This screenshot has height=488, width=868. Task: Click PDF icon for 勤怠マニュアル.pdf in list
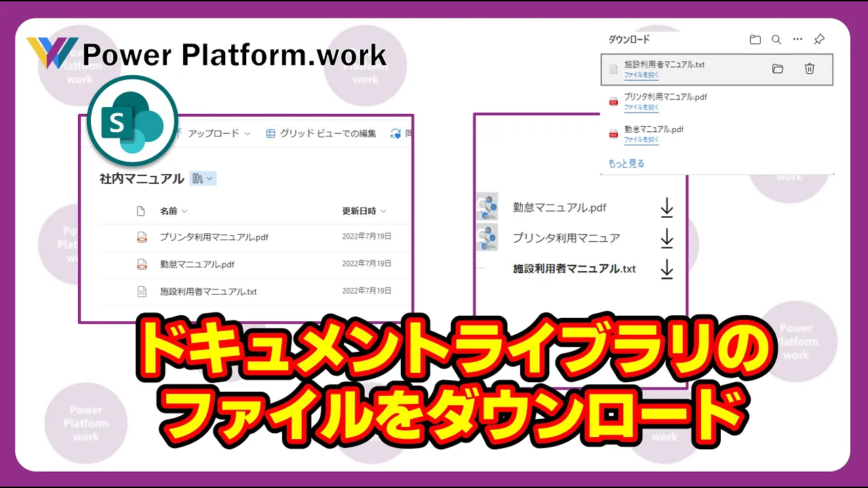(x=142, y=264)
